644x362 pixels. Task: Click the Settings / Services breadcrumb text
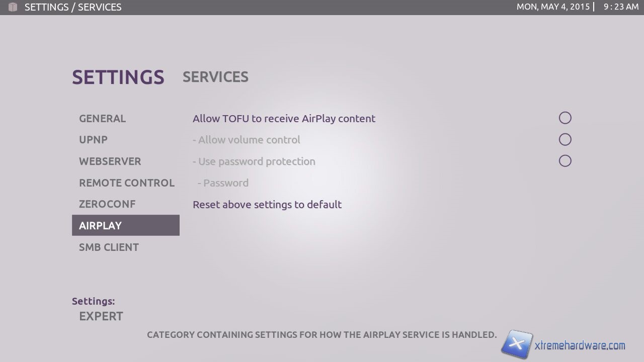pyautogui.click(x=73, y=7)
